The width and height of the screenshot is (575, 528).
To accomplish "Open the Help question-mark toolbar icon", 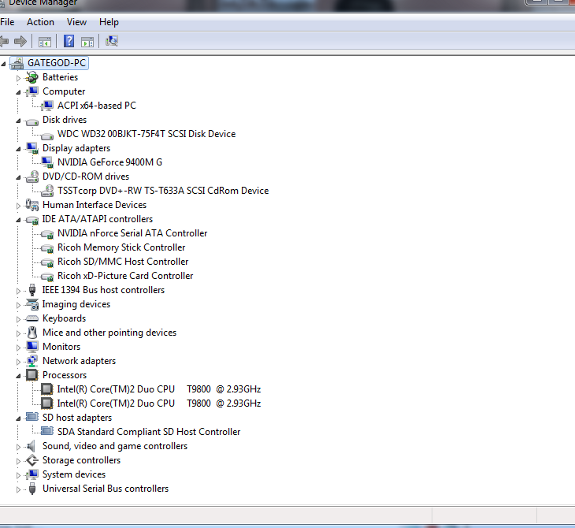I will pos(69,41).
